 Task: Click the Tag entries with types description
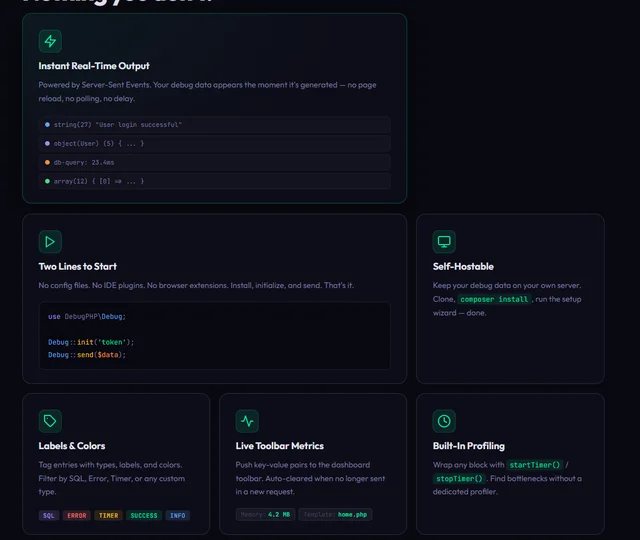point(111,478)
